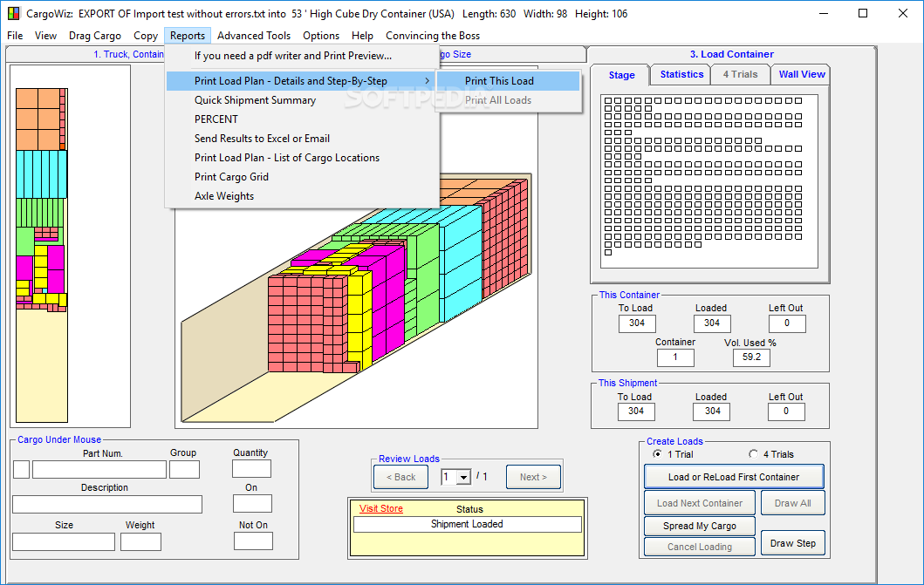Open the Drag Cargo menu
This screenshot has width=924, height=585.
95,36
